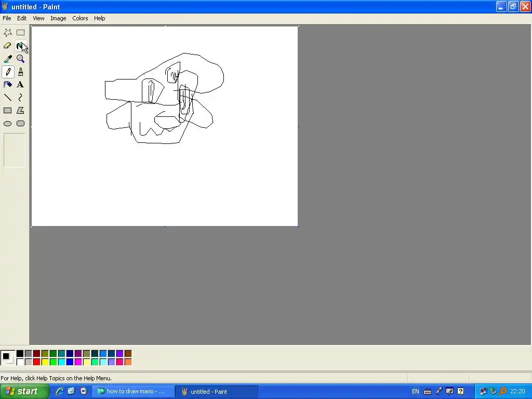Pick the Airbrush spray can tool
The image size is (532, 399).
7,85
